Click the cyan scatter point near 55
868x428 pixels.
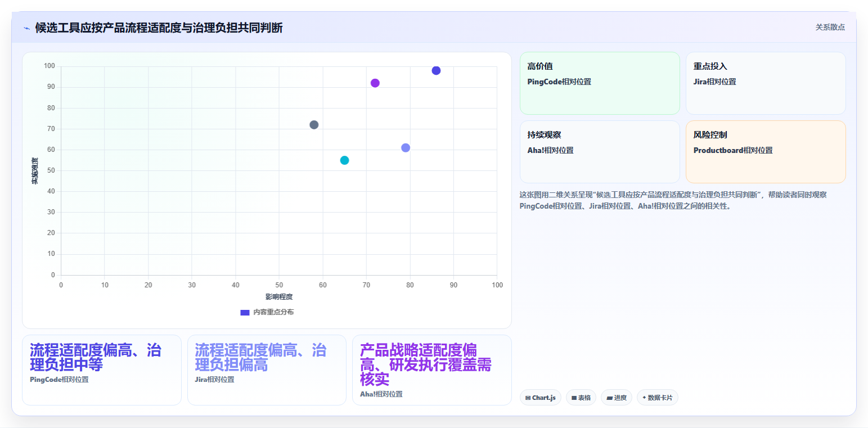345,160
